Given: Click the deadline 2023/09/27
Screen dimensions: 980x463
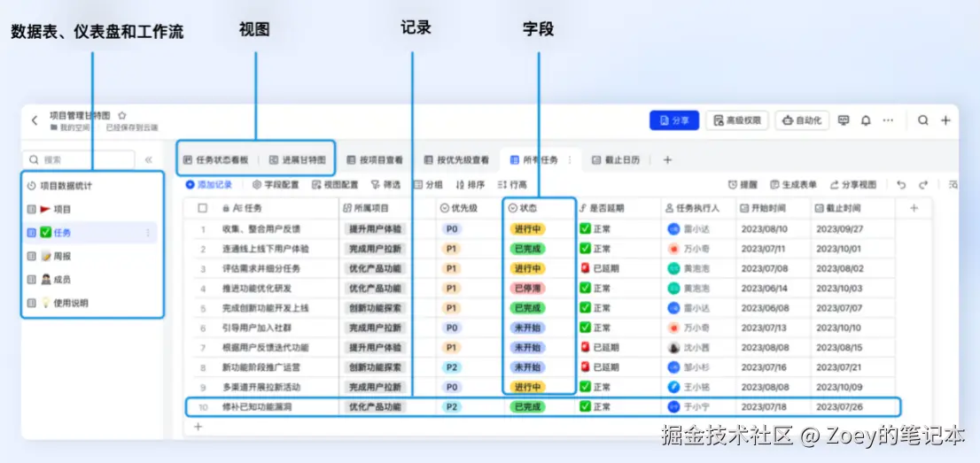Looking at the screenshot, I should click(839, 229).
